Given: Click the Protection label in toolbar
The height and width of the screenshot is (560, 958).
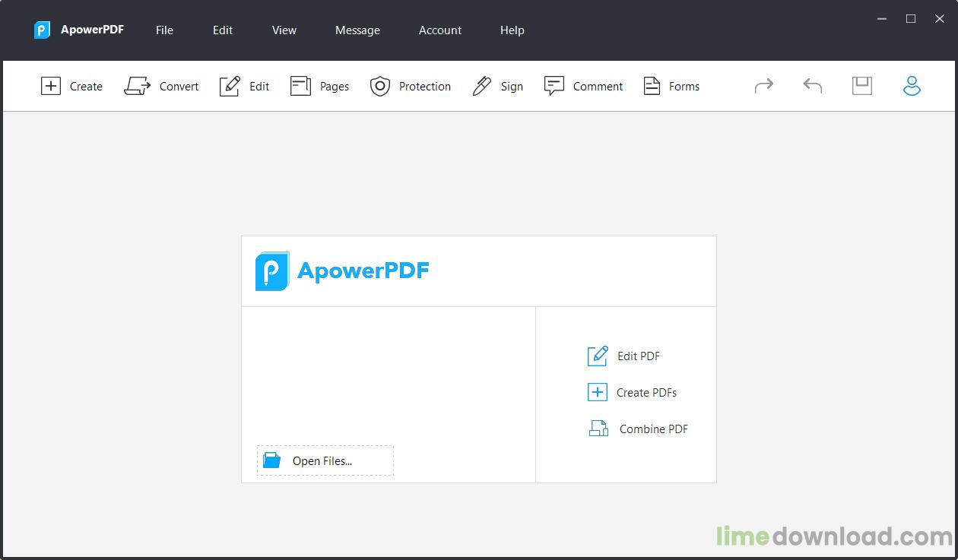Looking at the screenshot, I should pos(425,87).
